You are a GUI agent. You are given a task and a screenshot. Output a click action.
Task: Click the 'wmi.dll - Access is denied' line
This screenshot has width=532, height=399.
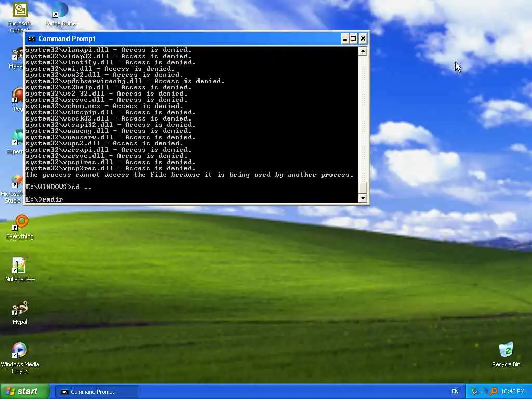pos(100,69)
